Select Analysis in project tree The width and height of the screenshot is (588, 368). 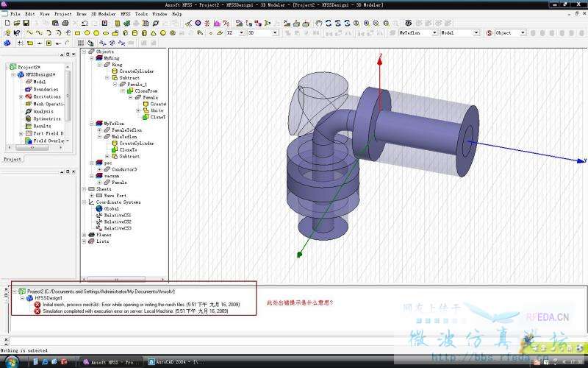pos(43,112)
